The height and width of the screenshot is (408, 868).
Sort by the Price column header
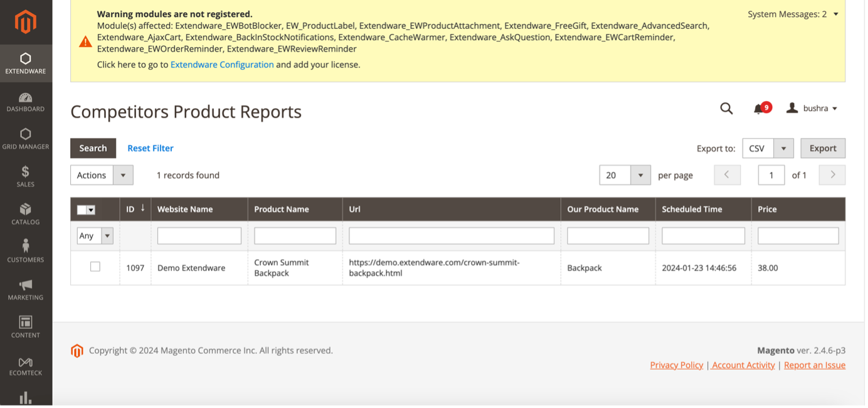(798, 209)
